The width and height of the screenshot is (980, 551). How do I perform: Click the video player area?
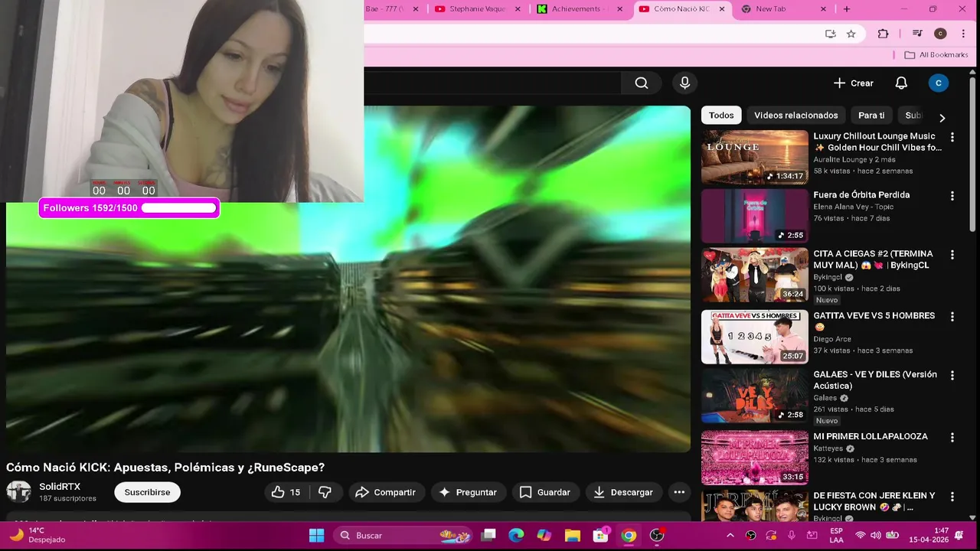click(x=348, y=279)
